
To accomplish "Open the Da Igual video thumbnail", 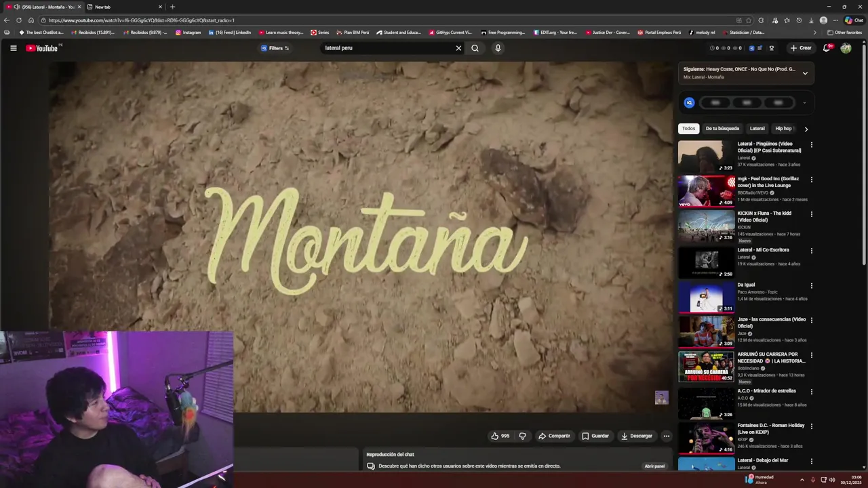I will 706,297.
